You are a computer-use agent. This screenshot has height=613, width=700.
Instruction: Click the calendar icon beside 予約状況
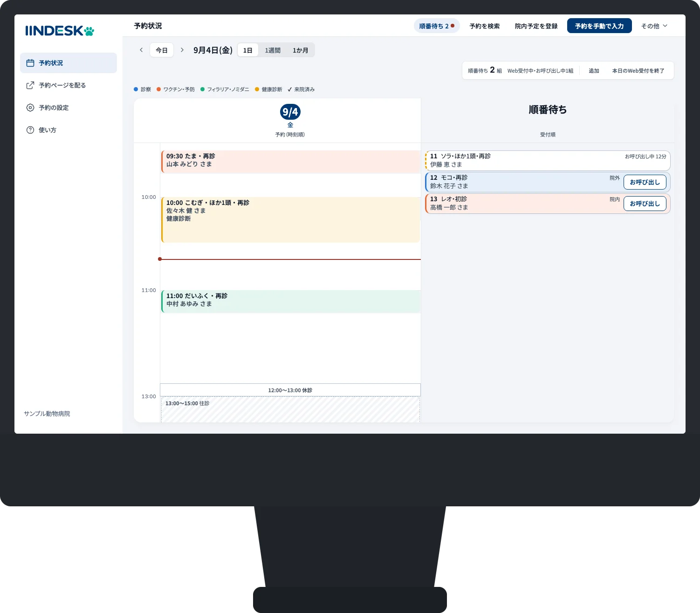[x=30, y=63]
